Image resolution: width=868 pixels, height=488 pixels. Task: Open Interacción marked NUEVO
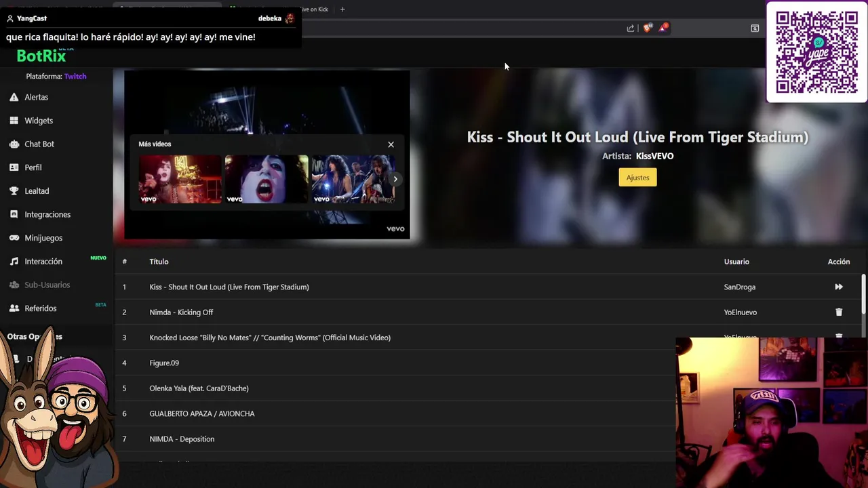[x=43, y=262]
